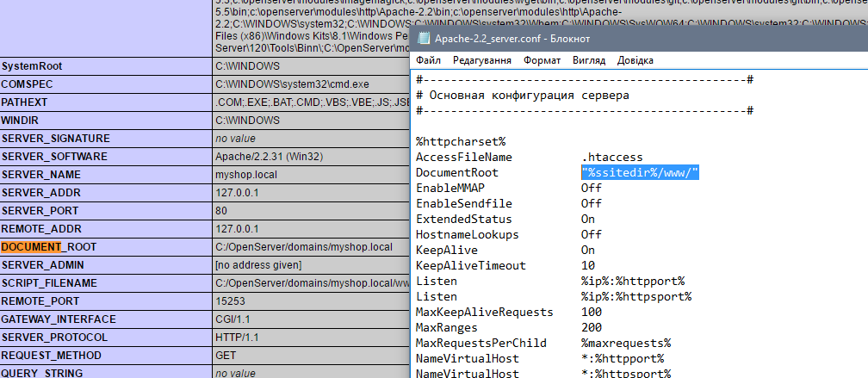Place cursor on the .htaccess value
This screenshot has height=378, width=868.
pos(611,157)
